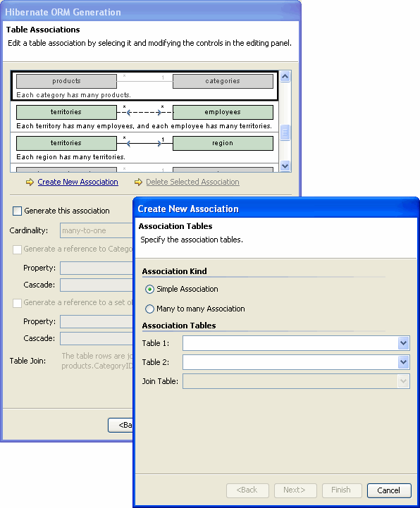Click the second Cascade field
This screenshot has width=420, height=508.
click(97, 339)
